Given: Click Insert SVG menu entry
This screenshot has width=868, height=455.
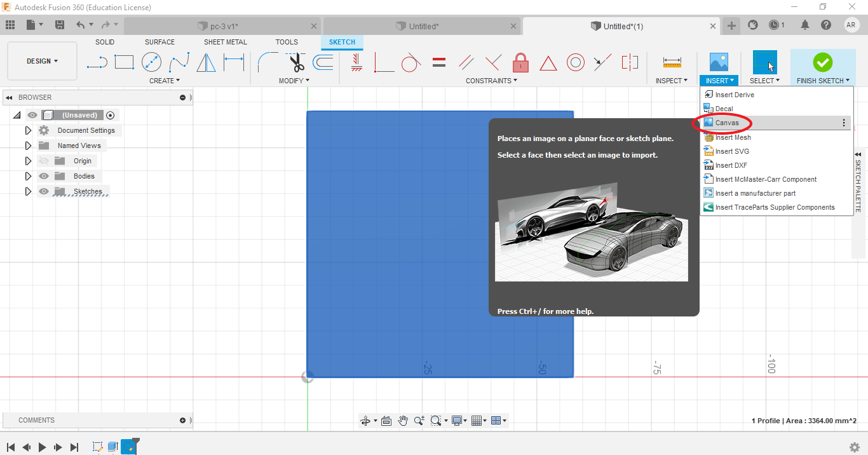Looking at the screenshot, I should click(x=732, y=151).
